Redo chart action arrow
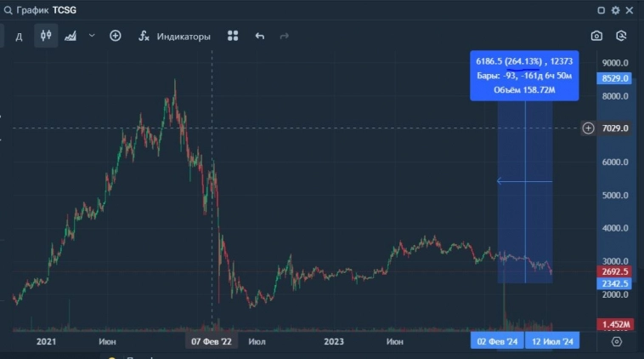644x359 pixels. [x=285, y=37]
